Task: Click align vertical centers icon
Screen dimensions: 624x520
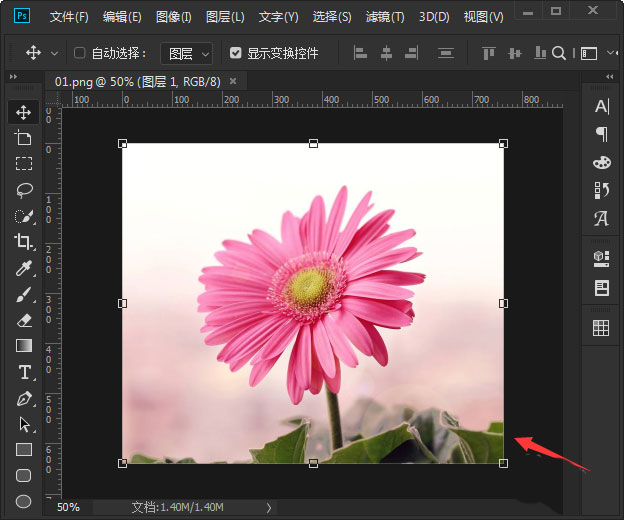Action: [515, 53]
